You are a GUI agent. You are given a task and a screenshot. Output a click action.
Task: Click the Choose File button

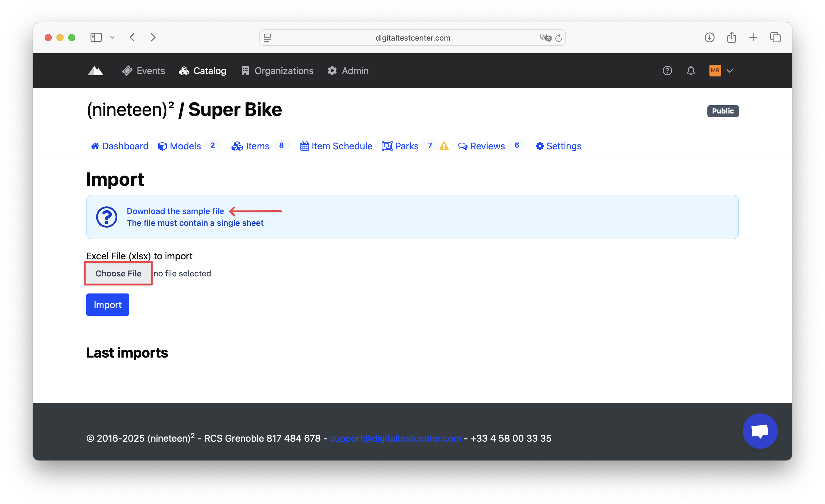click(118, 273)
